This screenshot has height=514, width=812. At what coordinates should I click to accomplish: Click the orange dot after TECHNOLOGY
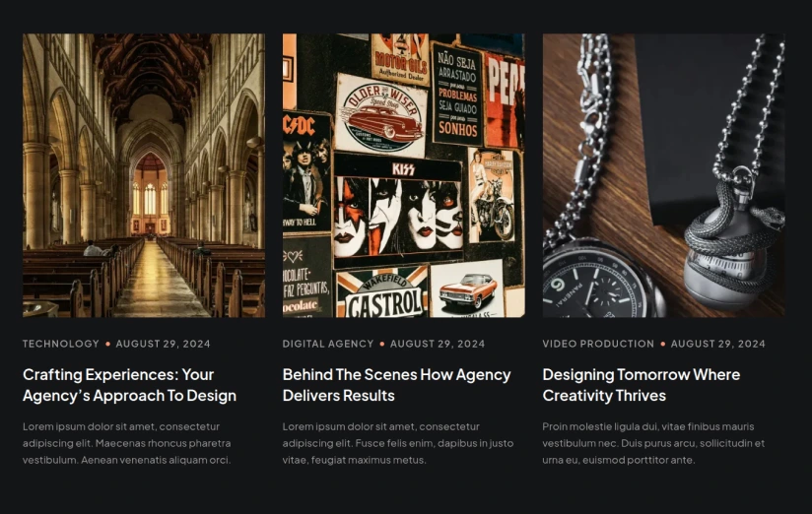coord(107,344)
